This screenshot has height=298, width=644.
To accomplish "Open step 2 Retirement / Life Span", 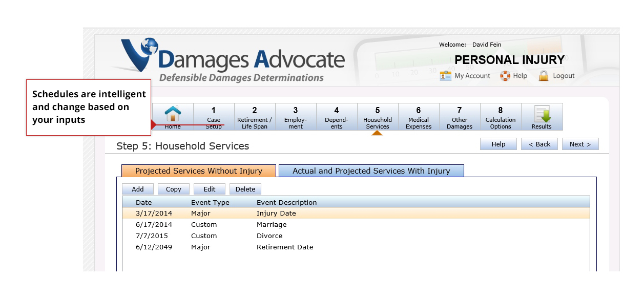I will pyautogui.click(x=255, y=117).
